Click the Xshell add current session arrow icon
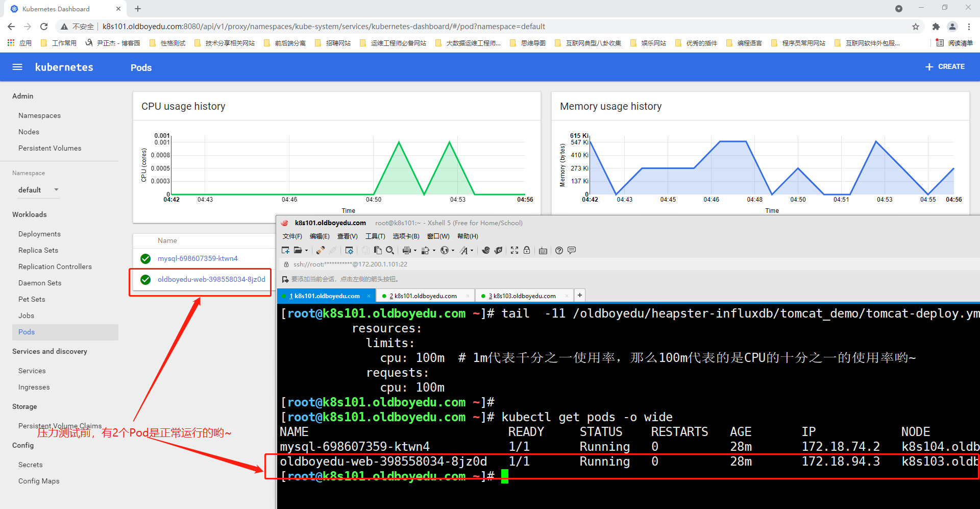980x509 pixels. 285,279
